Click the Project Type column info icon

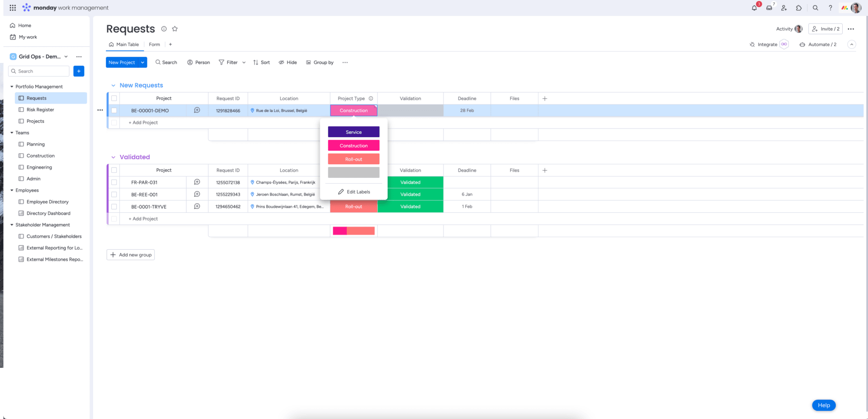click(371, 98)
